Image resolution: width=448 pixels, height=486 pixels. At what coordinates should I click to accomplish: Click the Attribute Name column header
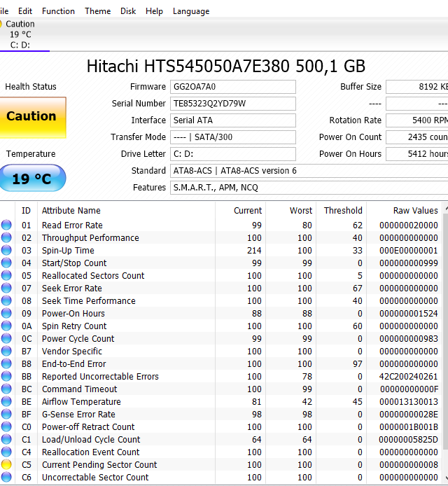127,211
